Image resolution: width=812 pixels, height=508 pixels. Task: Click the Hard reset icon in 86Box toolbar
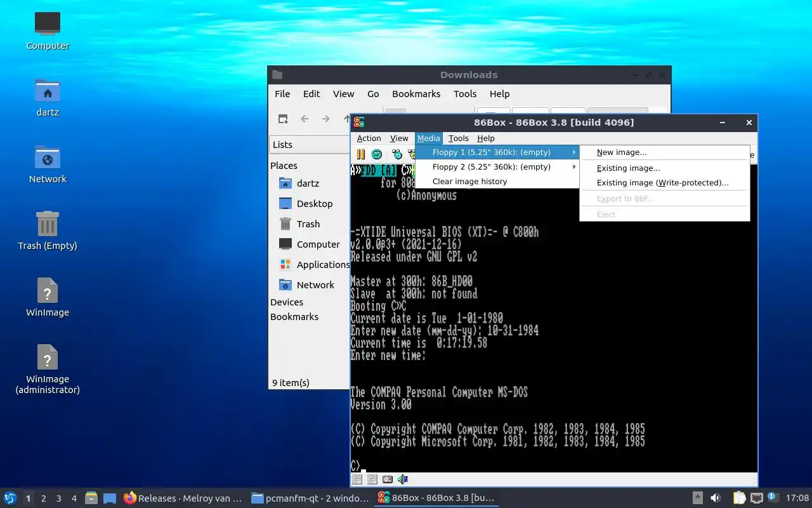pyautogui.click(x=377, y=154)
